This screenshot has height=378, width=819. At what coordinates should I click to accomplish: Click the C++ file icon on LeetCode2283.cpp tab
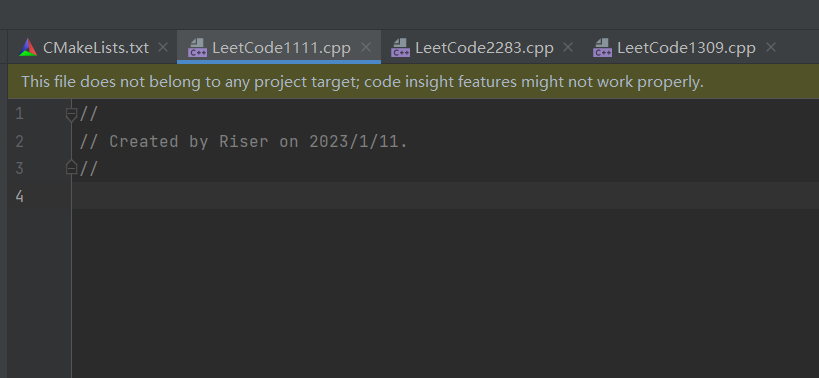(x=400, y=48)
